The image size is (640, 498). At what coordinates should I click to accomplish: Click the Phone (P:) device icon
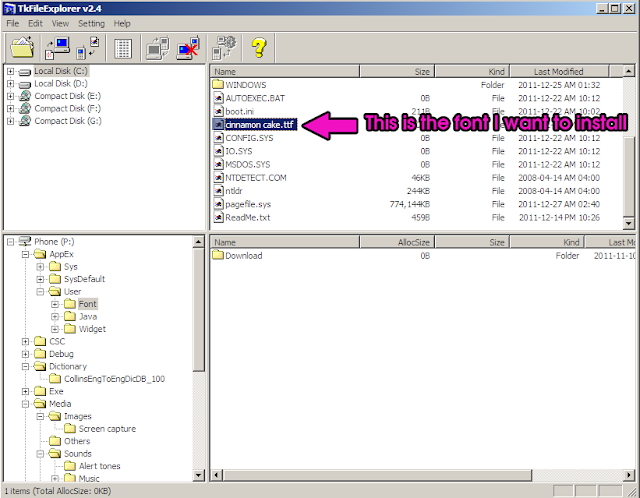coord(25,241)
